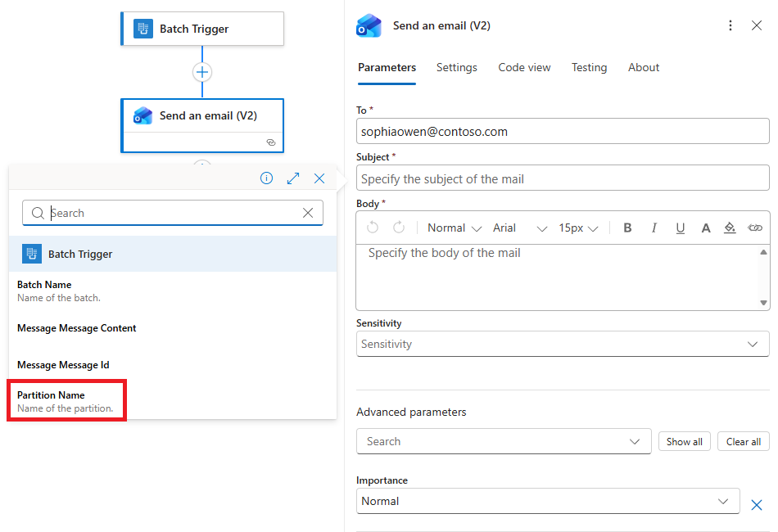
Task: Toggle underline formatting
Action: 681,228
